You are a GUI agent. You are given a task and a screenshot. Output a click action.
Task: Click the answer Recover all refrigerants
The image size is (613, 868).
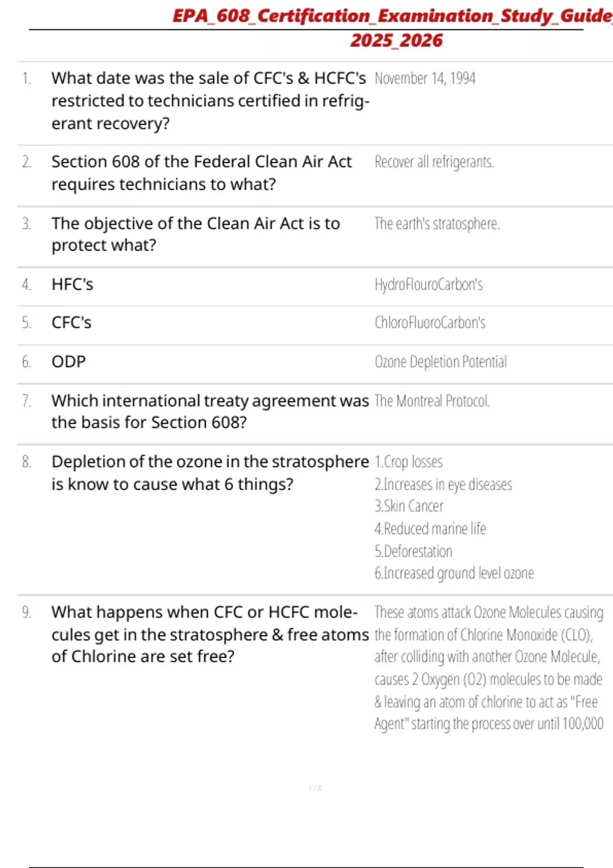click(434, 162)
